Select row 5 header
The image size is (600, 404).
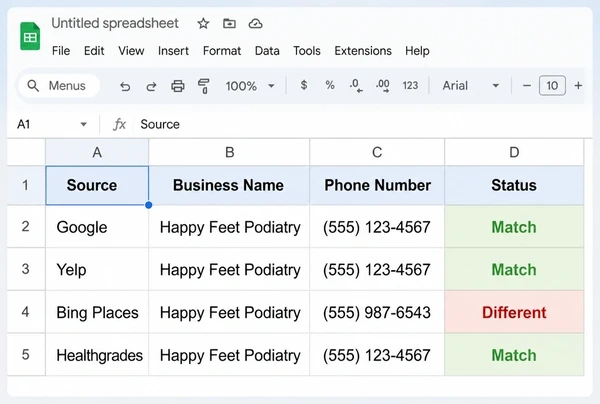coord(26,355)
